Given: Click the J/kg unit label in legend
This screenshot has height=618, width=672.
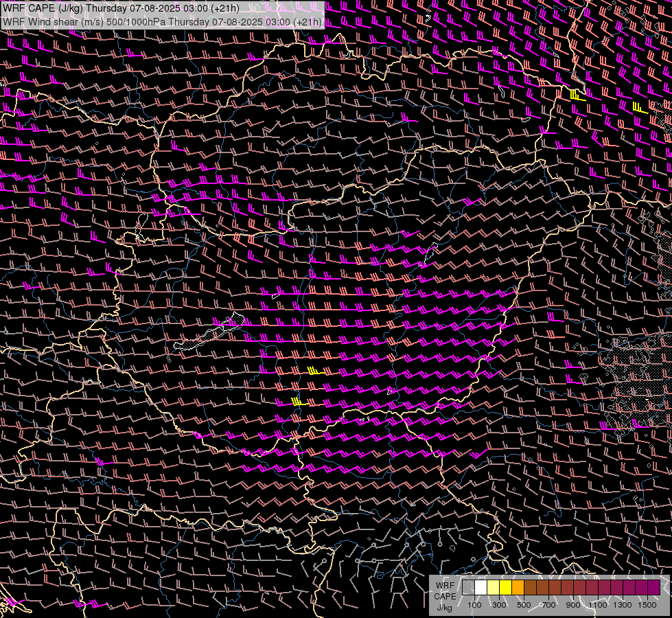Looking at the screenshot, I should [445, 608].
